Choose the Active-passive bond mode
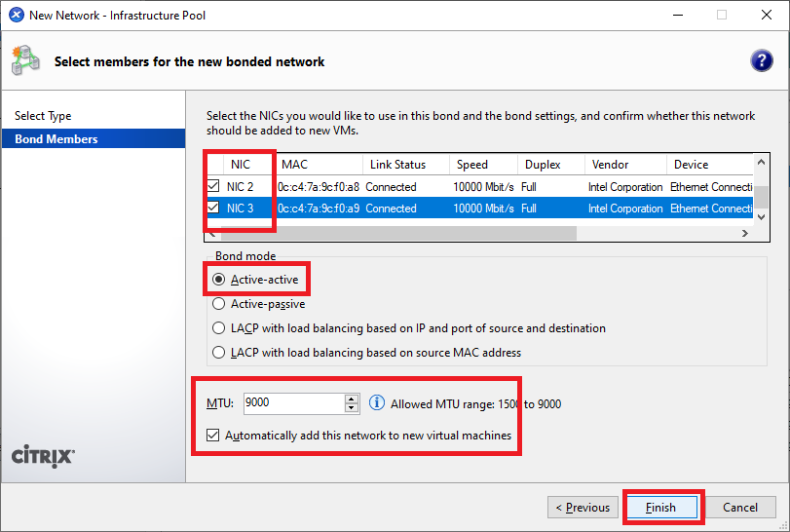 coord(219,304)
